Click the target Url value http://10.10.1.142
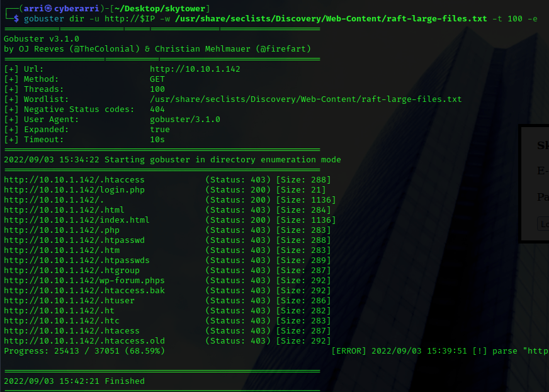Image resolution: width=549 pixels, height=392 pixels. (195, 69)
